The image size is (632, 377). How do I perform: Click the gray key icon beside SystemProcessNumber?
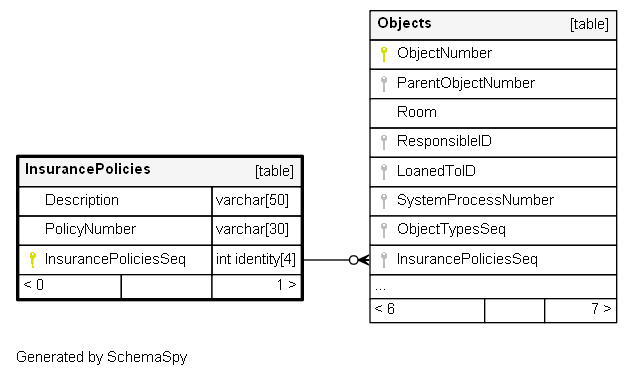point(384,201)
